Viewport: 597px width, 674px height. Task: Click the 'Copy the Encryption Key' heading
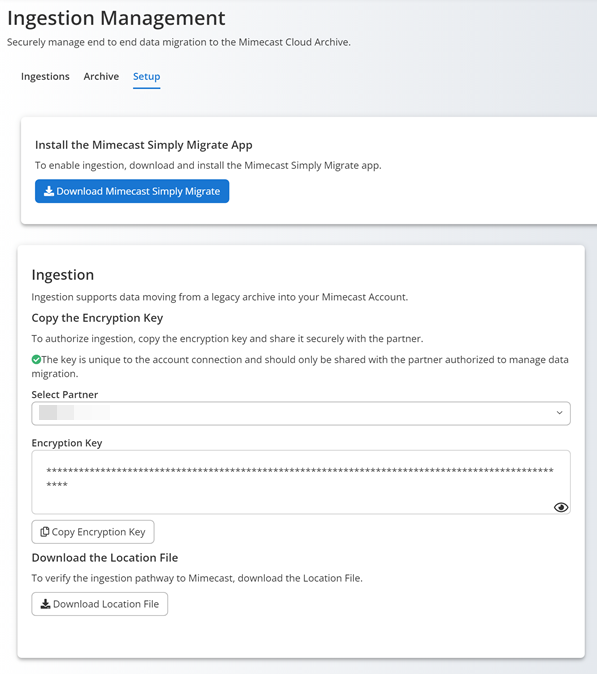coord(97,318)
